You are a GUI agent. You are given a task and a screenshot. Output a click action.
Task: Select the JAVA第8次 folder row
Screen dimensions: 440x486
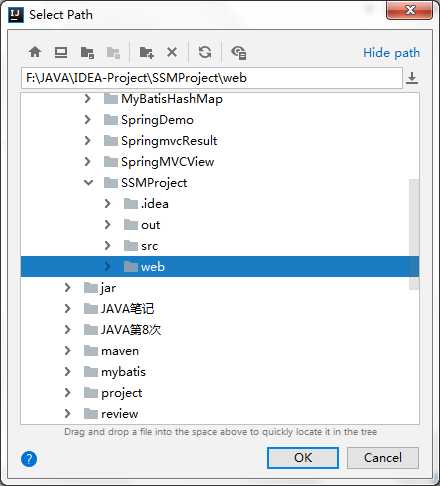pyautogui.click(x=220, y=330)
